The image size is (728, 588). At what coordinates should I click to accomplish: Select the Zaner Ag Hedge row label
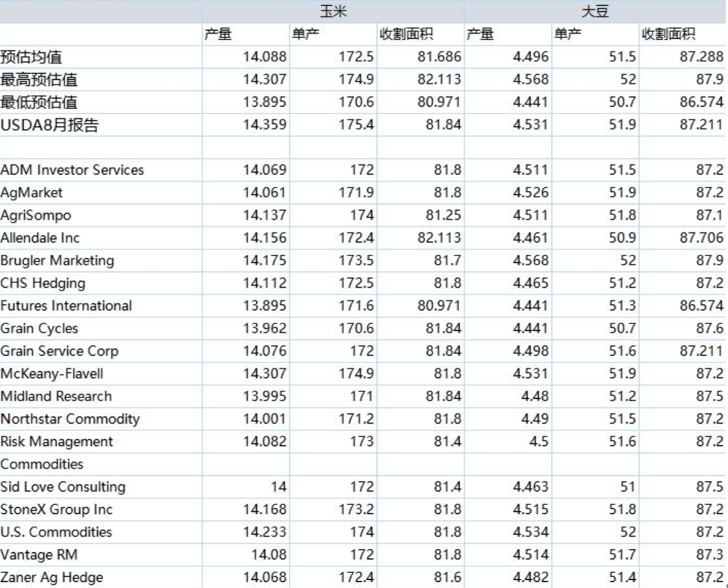[x=52, y=578]
